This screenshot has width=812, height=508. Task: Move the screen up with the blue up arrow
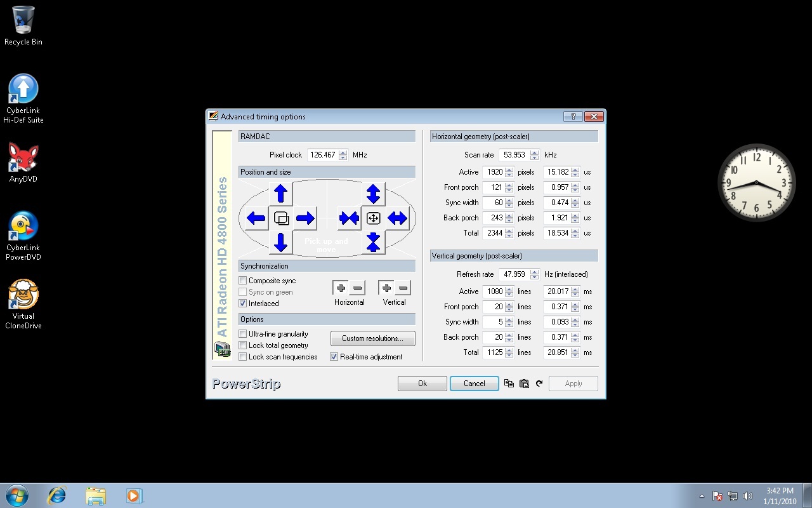281,194
